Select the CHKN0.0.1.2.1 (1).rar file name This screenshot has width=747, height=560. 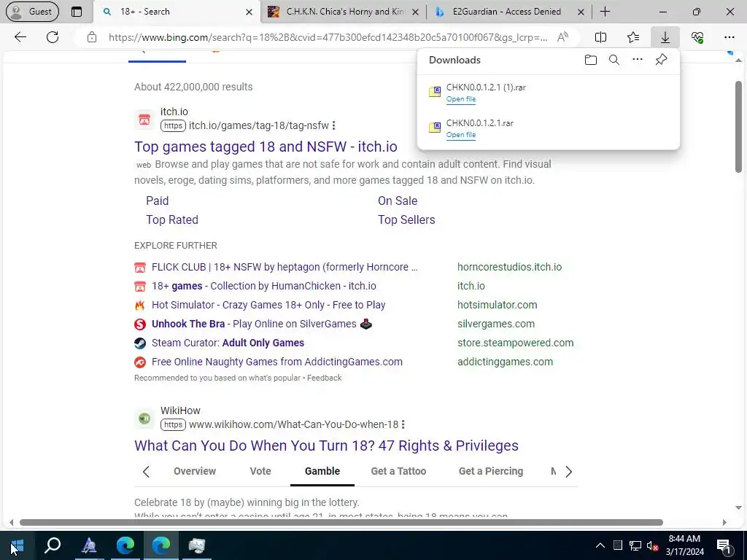(x=486, y=87)
